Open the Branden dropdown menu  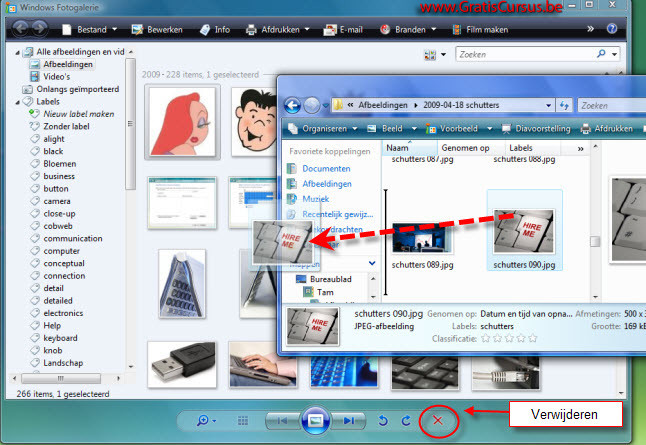408,30
